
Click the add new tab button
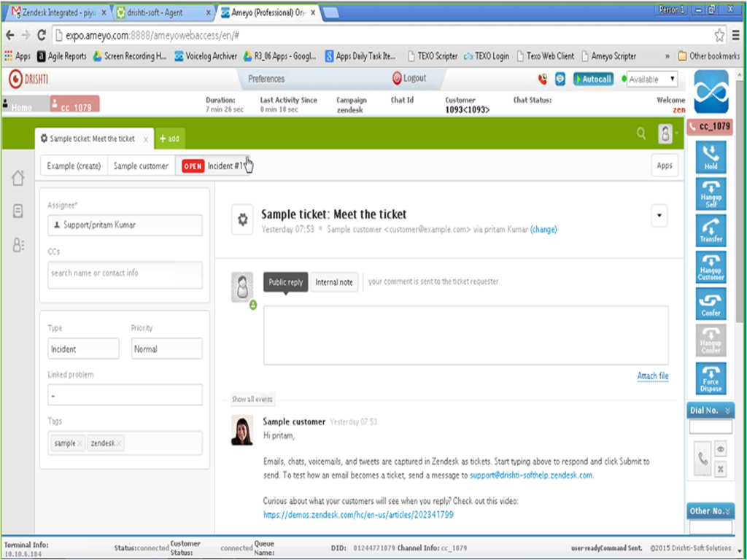(x=169, y=139)
